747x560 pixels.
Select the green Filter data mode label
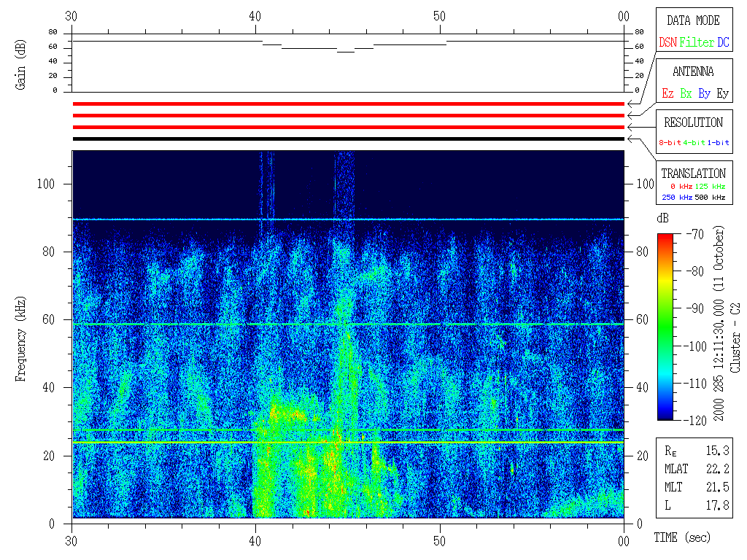[697, 43]
